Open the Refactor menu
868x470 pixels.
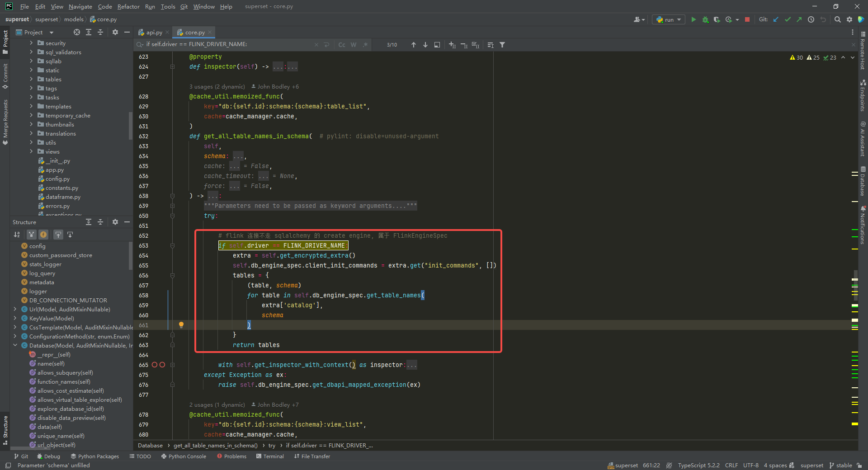[x=128, y=6]
